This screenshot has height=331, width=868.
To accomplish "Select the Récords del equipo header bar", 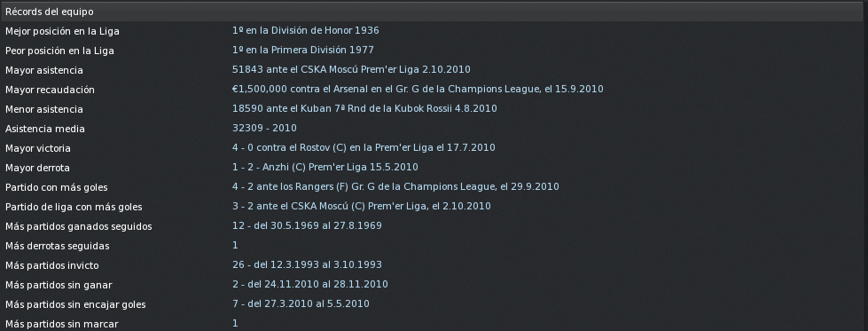I will click(x=434, y=12).
